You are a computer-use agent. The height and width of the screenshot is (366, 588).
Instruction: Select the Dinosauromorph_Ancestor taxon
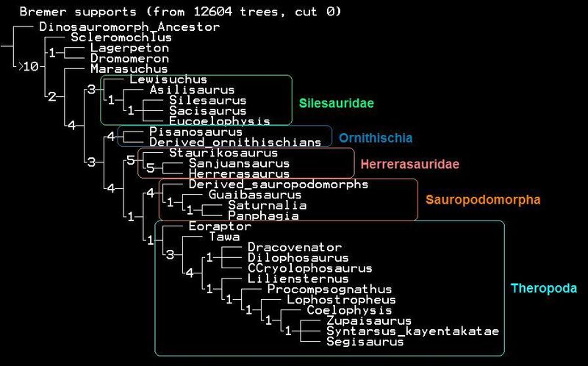pyautogui.click(x=129, y=26)
